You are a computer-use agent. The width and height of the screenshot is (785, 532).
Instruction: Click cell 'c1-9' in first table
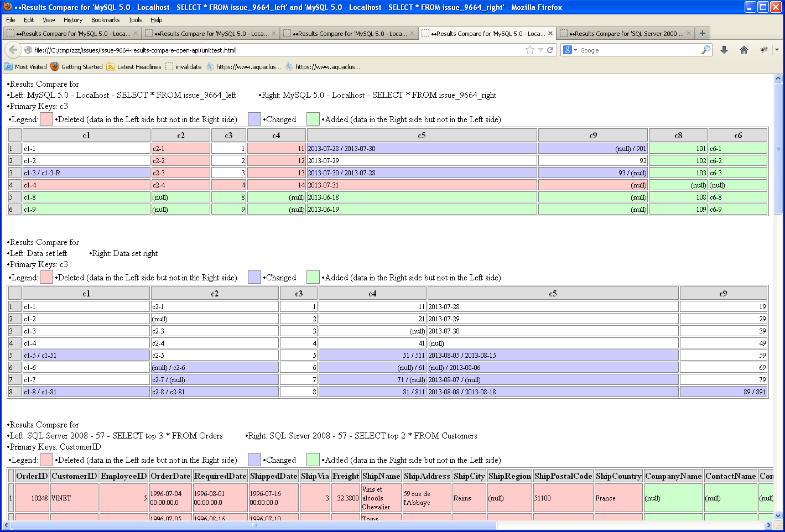click(86, 209)
